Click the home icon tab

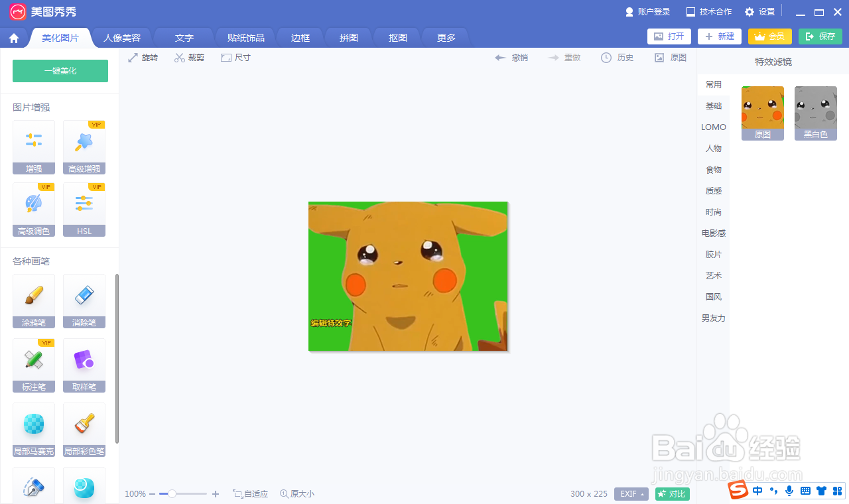click(14, 38)
